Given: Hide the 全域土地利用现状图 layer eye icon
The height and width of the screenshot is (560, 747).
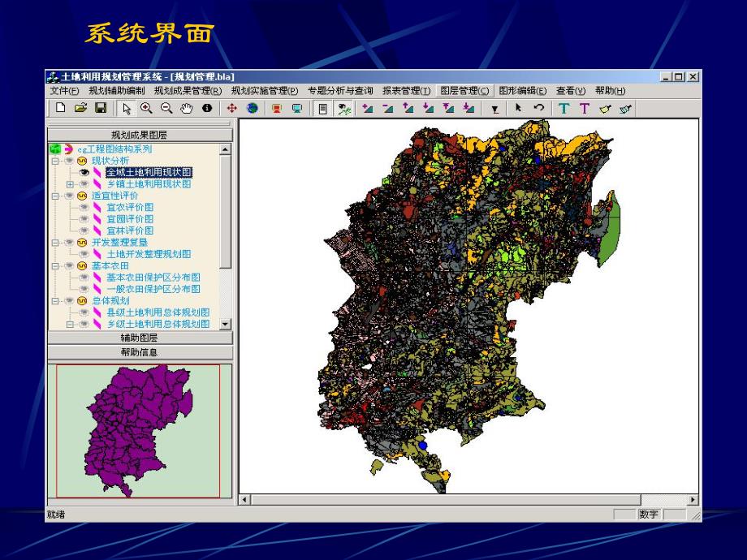Looking at the screenshot, I should click(84, 172).
